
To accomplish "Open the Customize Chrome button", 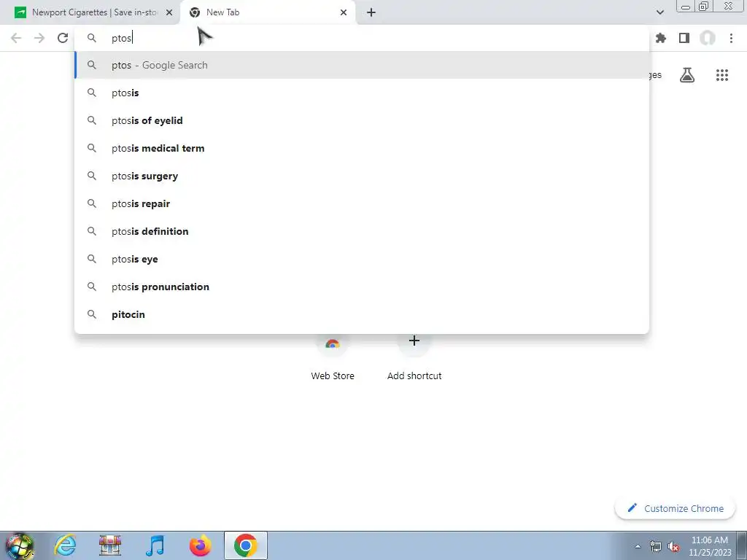I will point(675,508).
